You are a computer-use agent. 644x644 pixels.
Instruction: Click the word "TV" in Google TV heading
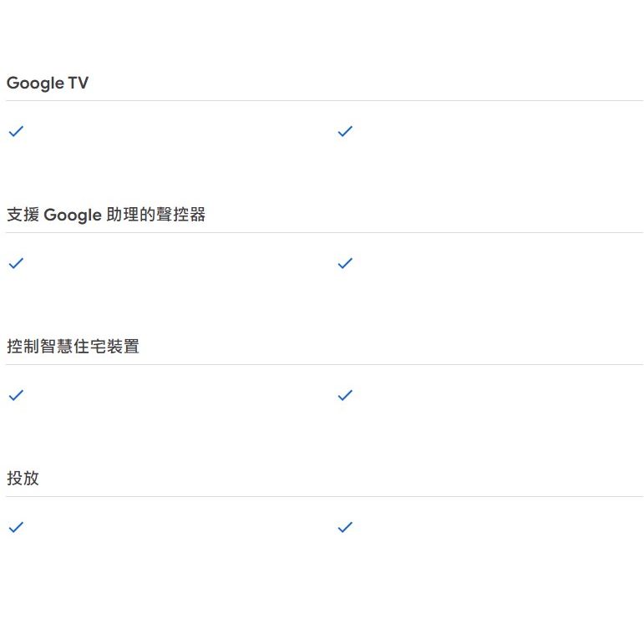[79, 83]
